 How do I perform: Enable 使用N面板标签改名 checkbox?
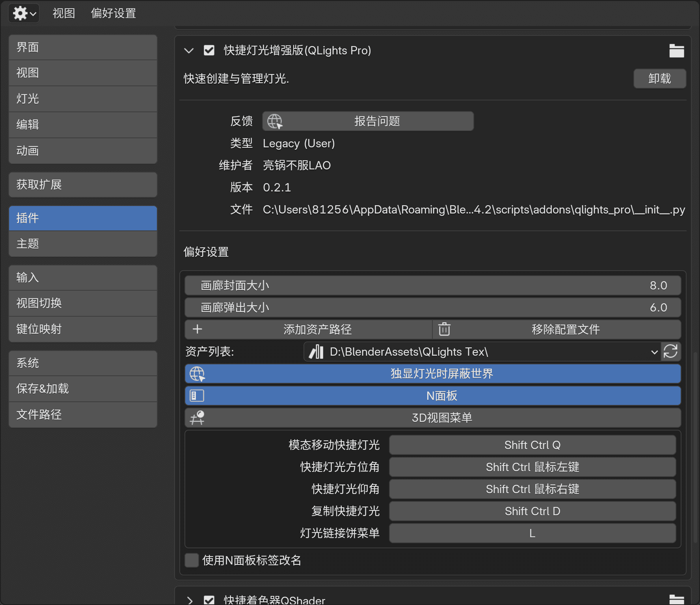(192, 560)
